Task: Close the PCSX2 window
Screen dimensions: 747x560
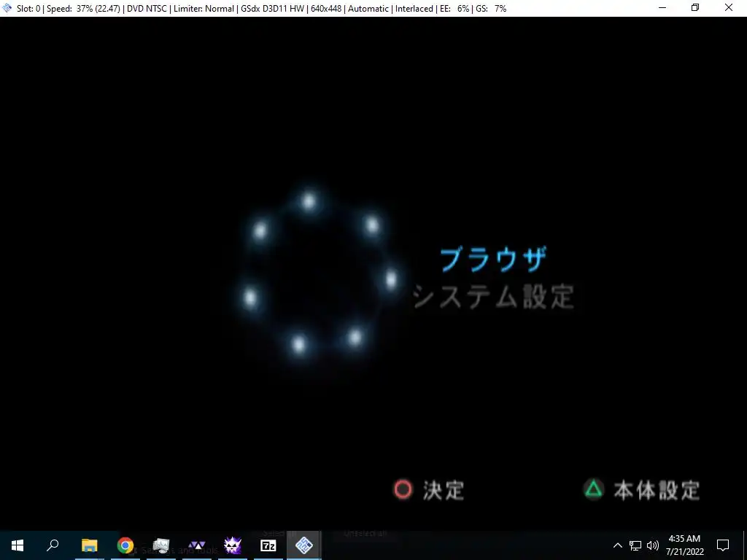Action: click(729, 8)
